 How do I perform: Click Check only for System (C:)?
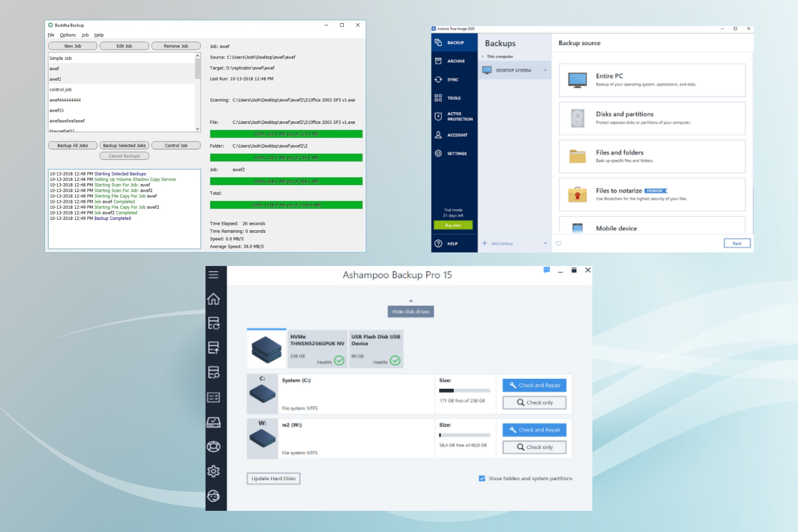click(534, 402)
